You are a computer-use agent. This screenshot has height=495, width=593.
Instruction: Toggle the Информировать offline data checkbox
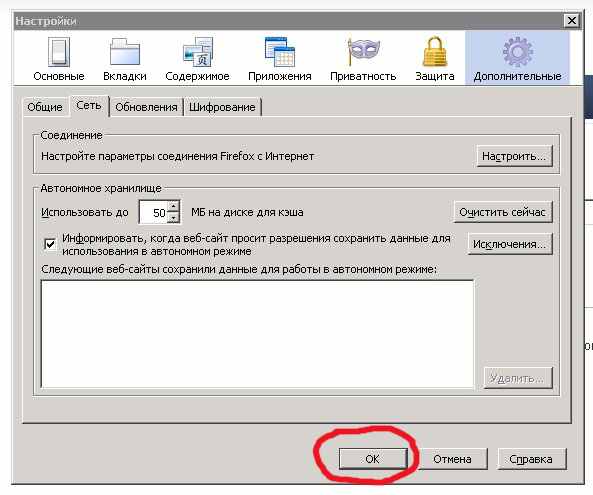pyautogui.click(x=50, y=244)
